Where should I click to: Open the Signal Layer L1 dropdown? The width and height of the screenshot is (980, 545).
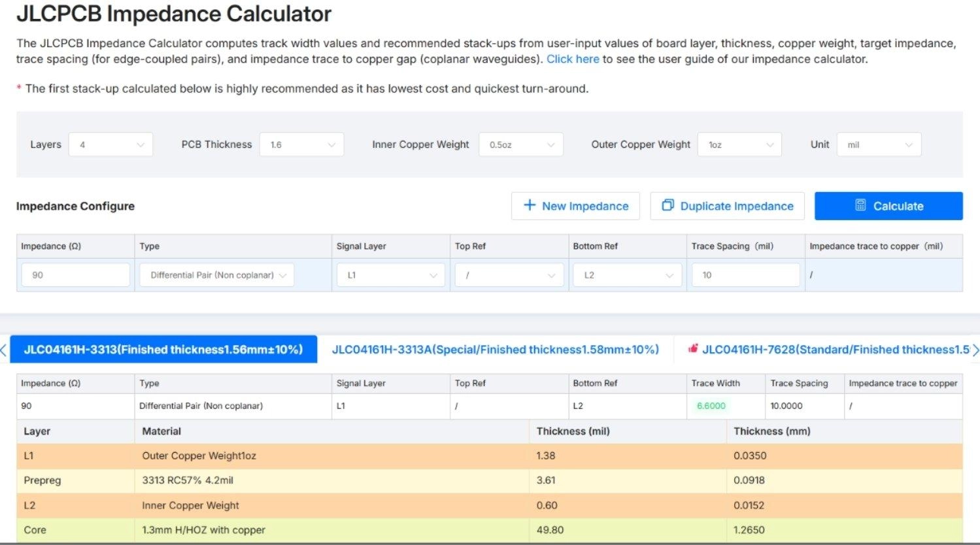click(x=390, y=275)
